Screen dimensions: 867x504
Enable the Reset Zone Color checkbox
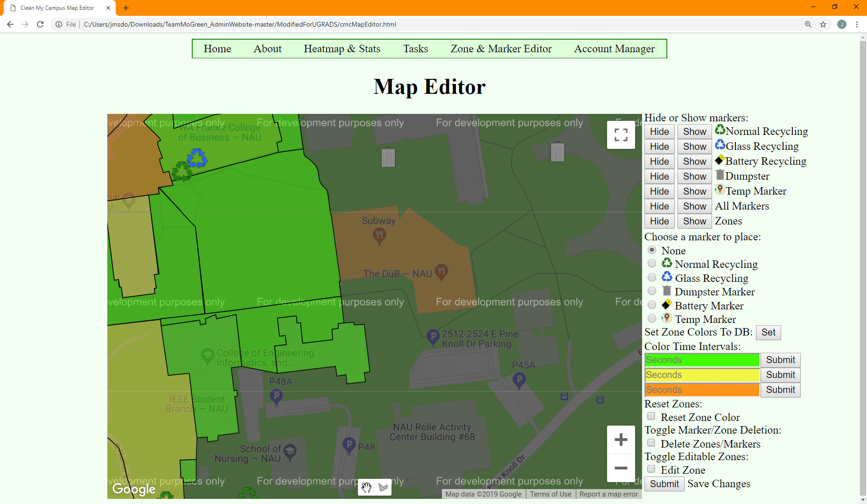coord(651,416)
